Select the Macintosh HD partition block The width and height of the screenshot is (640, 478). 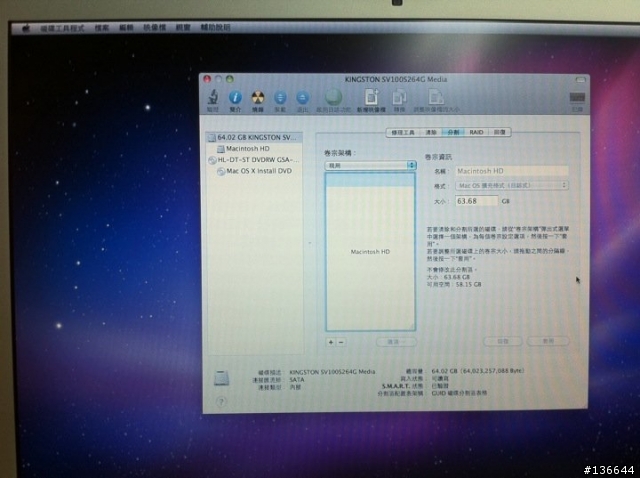click(x=370, y=252)
